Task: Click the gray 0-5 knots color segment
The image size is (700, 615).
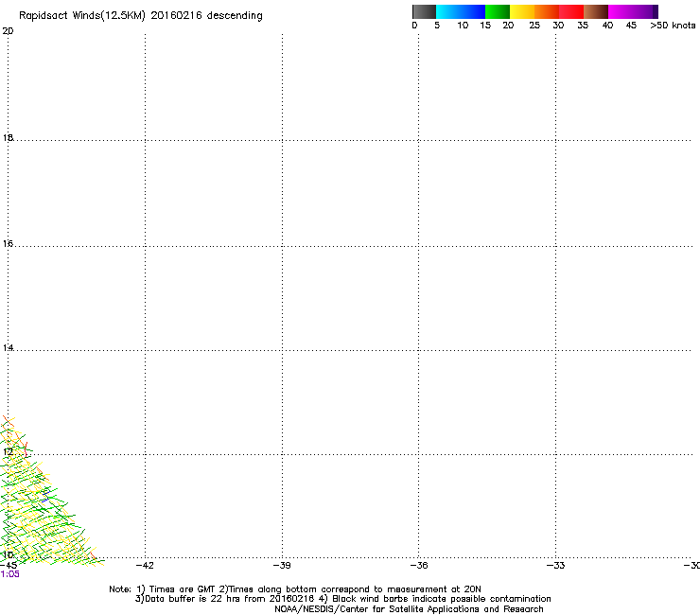Action: tap(424, 11)
